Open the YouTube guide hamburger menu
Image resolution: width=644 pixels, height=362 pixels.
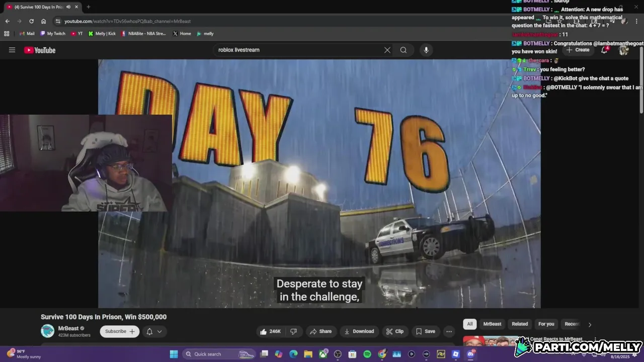click(x=12, y=50)
